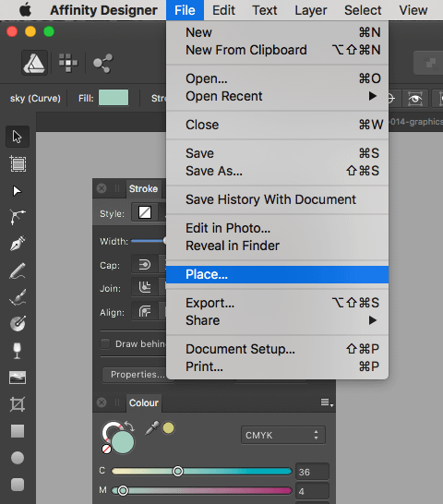The height and width of the screenshot is (504, 443).
Task: Select the Transparency wine-glass tool
Action: 17,351
